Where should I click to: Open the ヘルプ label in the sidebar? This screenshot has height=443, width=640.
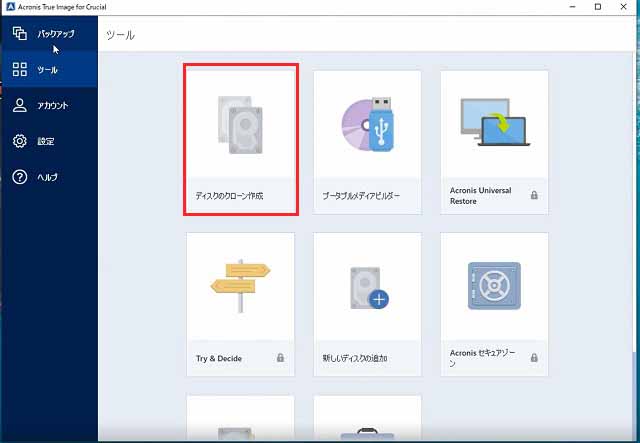tap(48, 177)
